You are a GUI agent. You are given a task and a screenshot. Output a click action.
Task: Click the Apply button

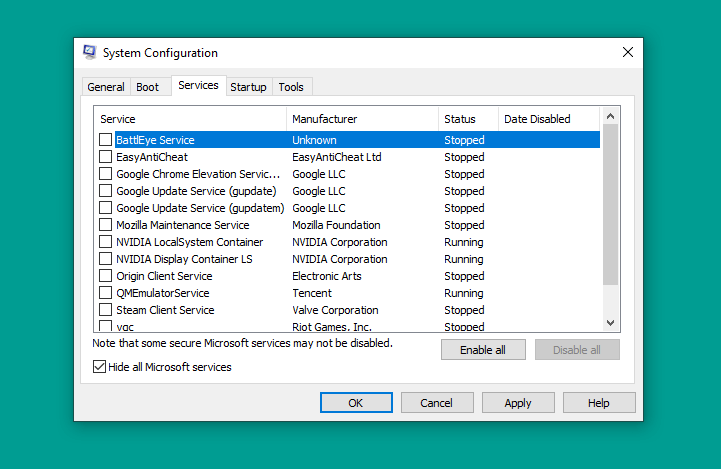518,403
